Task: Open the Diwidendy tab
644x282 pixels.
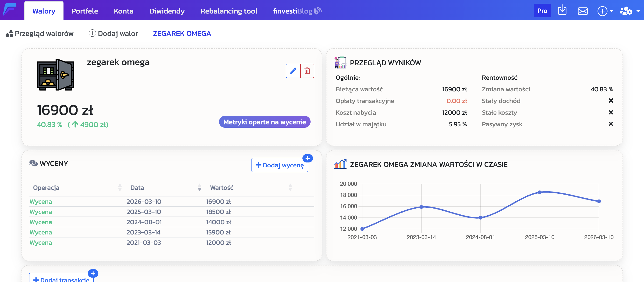Action: coord(167,11)
